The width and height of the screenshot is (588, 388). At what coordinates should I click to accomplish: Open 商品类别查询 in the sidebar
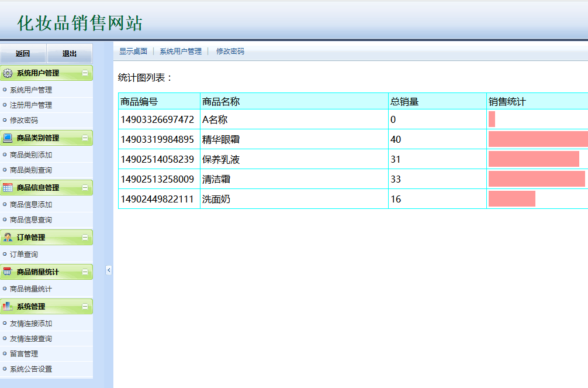[x=31, y=170]
